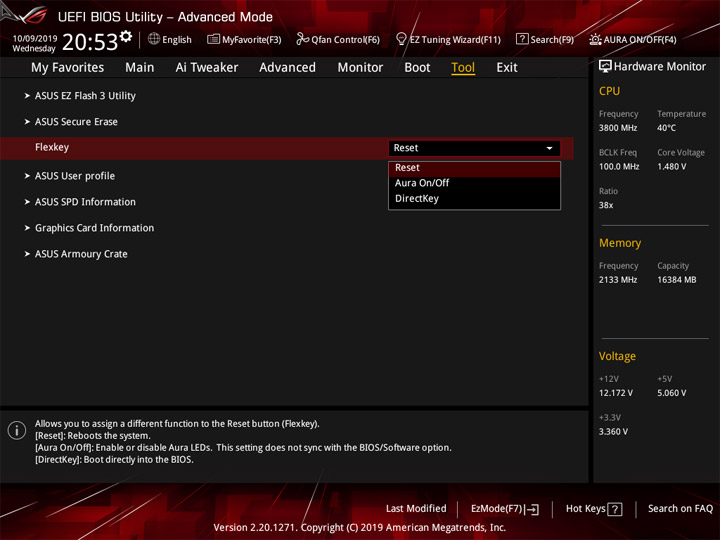Switch to Ai Tweaker tab
The width and height of the screenshot is (720, 540).
(207, 68)
